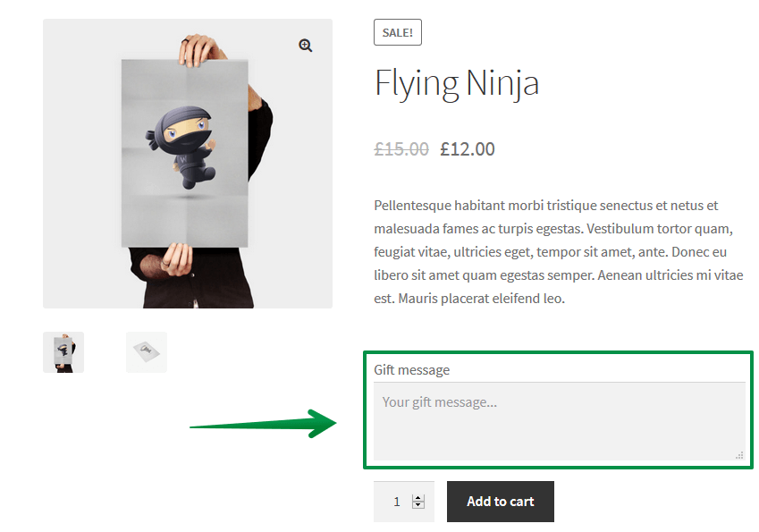Click the Pellentesque product description paragraph
759x532 pixels.
tap(559, 252)
